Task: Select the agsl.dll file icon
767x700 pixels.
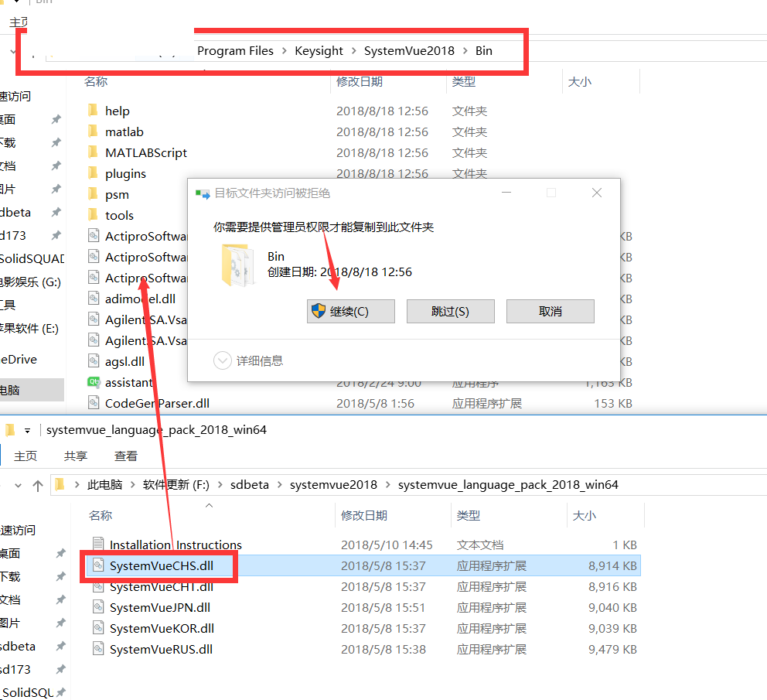Action: pos(94,361)
